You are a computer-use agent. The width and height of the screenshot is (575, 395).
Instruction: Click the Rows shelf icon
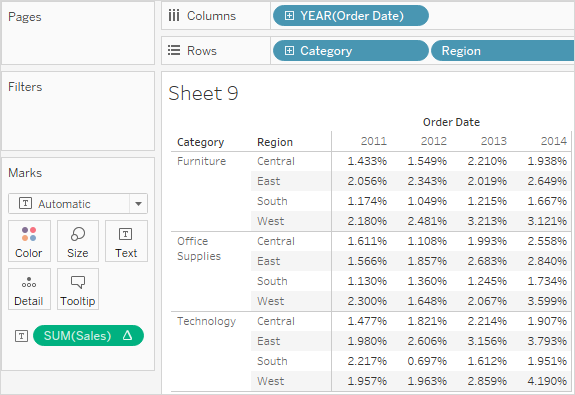click(x=174, y=50)
